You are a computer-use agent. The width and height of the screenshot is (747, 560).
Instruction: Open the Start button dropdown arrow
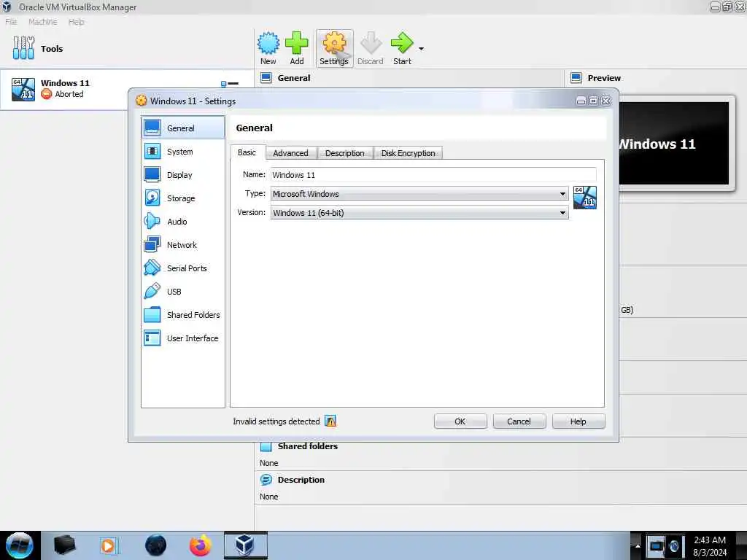pyautogui.click(x=421, y=49)
